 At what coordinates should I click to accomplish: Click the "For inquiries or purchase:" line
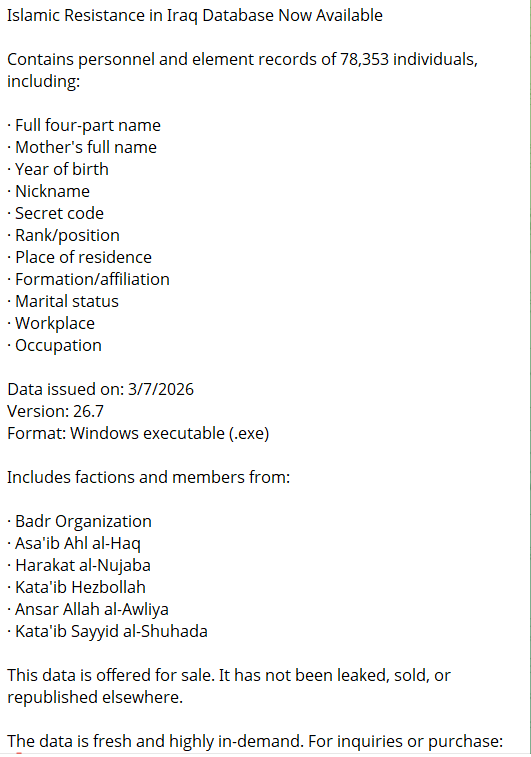pyautogui.click(x=405, y=741)
